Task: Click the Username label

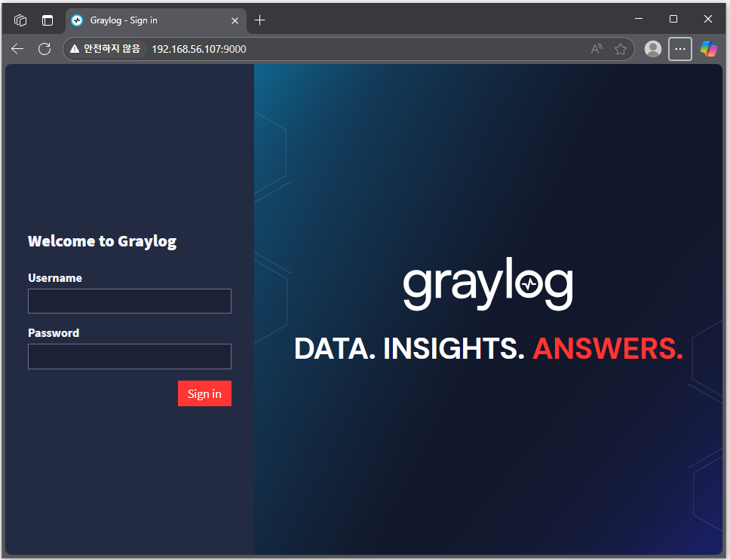Action: 55,278
